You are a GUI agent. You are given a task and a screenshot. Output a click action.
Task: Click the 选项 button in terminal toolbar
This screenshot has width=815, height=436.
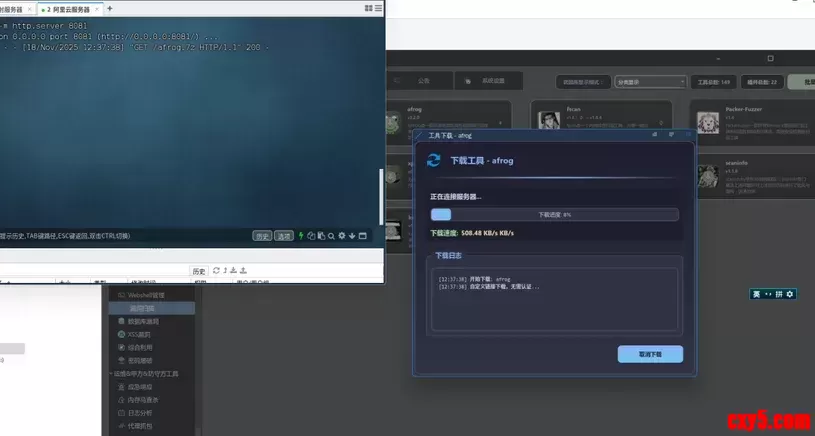[285, 236]
